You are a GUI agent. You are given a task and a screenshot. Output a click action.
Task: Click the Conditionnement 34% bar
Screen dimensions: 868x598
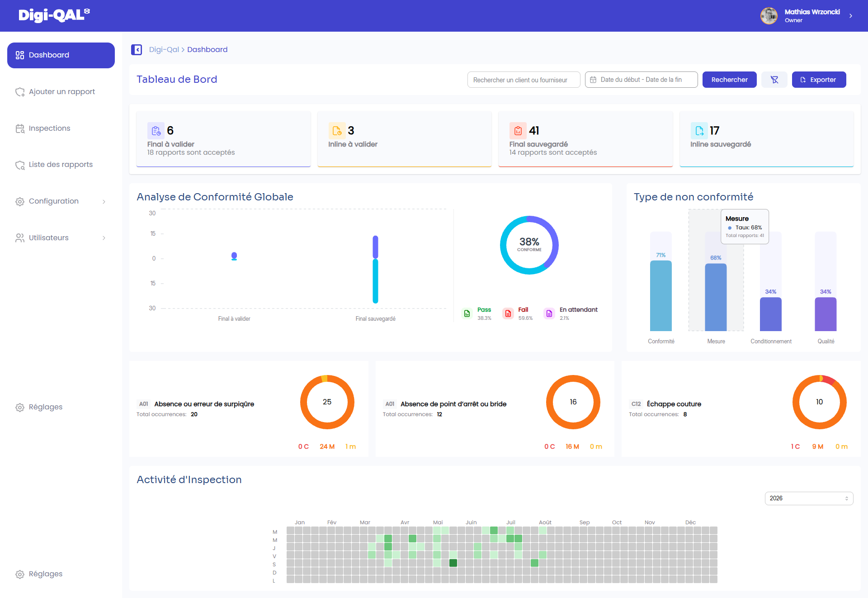[x=771, y=314]
